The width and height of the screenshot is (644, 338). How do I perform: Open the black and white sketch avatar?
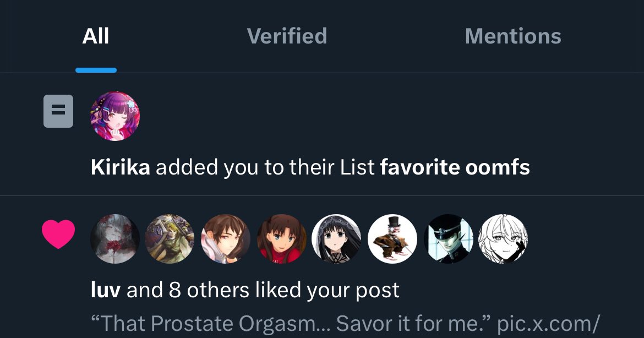pos(503,238)
